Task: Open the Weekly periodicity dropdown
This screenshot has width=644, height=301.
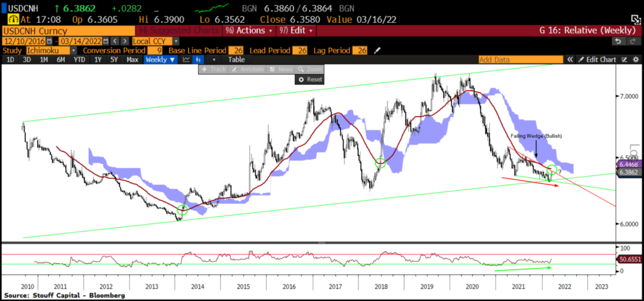Action: click(160, 60)
